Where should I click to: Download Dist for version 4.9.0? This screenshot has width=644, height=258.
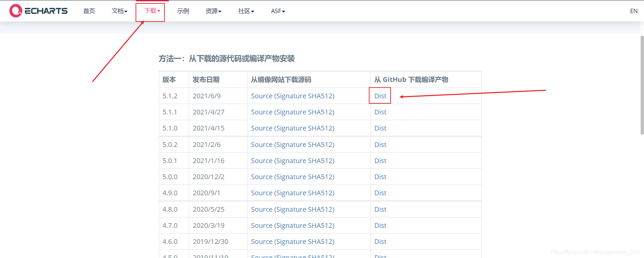coord(380,193)
